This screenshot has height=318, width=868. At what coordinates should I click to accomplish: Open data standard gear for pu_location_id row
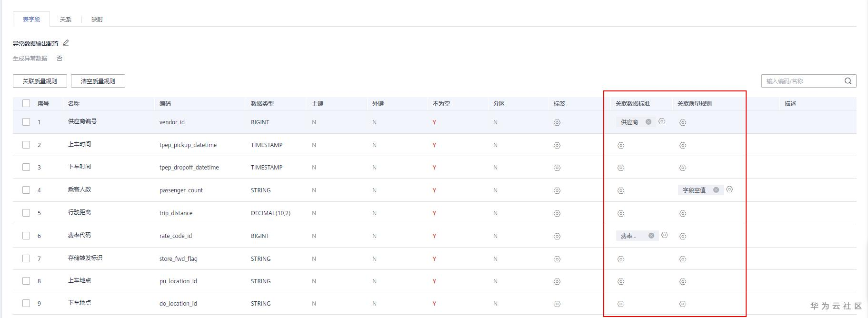pyautogui.click(x=621, y=281)
